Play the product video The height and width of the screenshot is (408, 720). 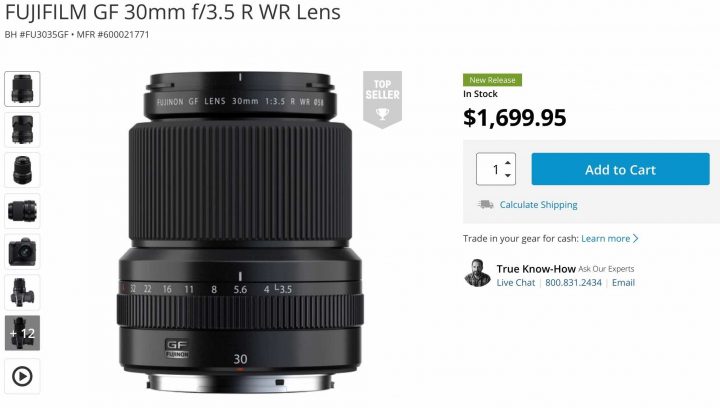pos(22,376)
